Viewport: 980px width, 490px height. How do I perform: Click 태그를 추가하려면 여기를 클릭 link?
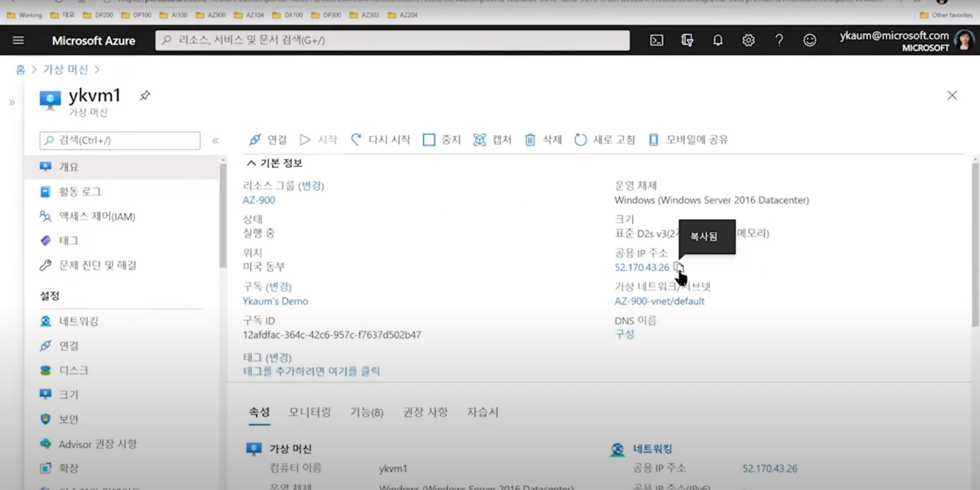311,371
